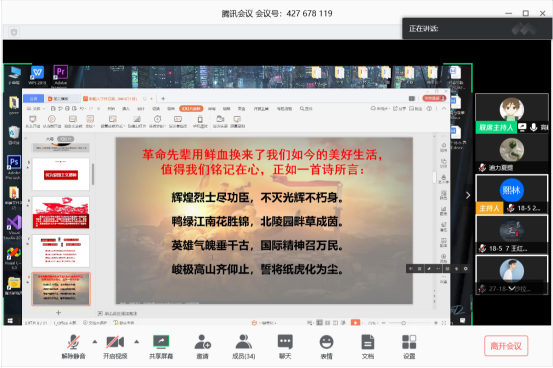Turn on camera with 开启视频
This screenshot has height=368, width=553.
point(115,346)
